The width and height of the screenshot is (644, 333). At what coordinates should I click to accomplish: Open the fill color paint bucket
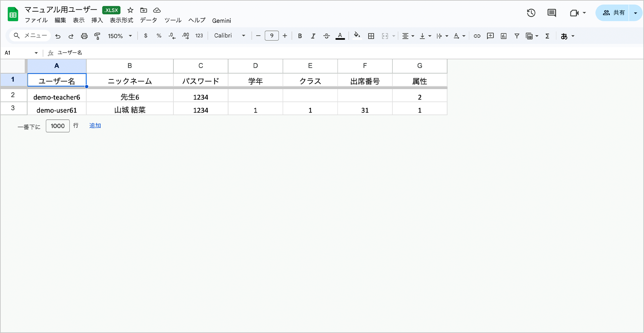tap(357, 36)
